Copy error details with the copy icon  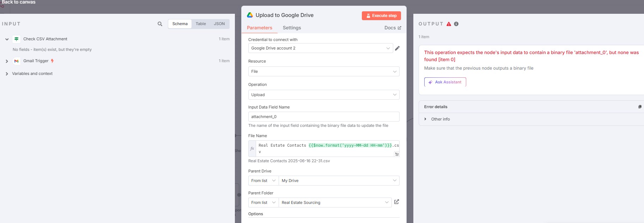640,107
